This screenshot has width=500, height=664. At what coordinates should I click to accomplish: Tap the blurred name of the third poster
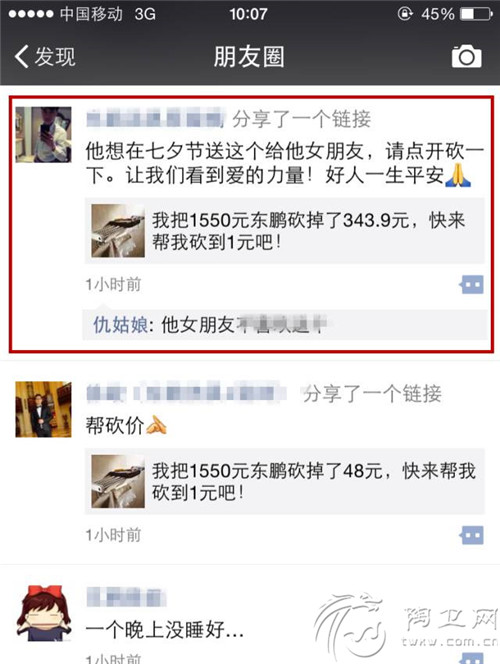[x=126, y=597]
